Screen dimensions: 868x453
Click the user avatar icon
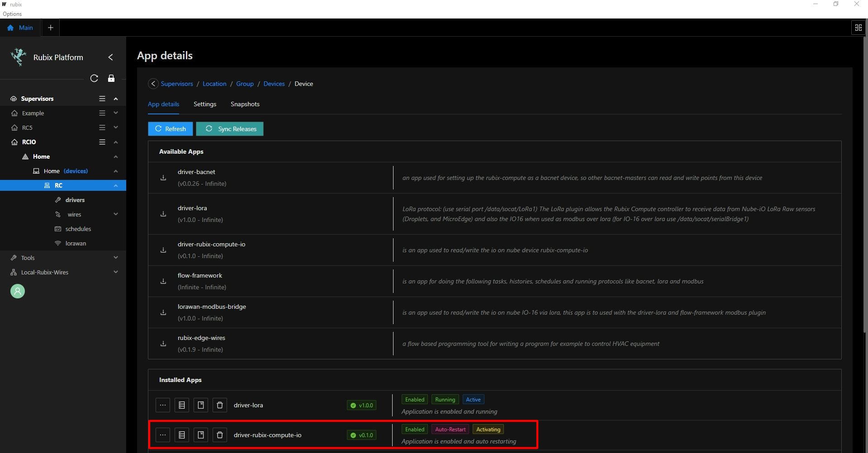click(18, 291)
